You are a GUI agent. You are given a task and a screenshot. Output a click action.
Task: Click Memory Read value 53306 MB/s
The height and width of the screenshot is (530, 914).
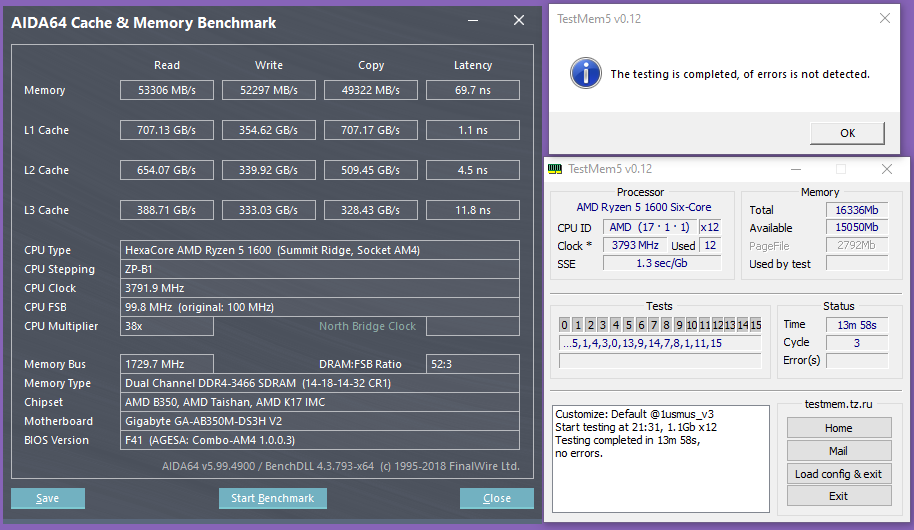point(167,90)
